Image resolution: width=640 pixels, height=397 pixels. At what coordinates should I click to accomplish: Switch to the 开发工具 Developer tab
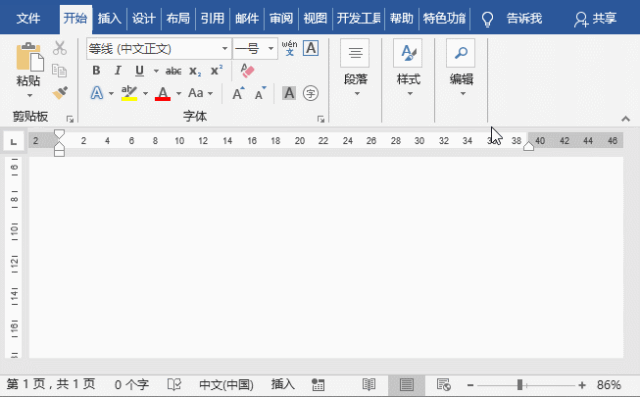click(x=359, y=18)
